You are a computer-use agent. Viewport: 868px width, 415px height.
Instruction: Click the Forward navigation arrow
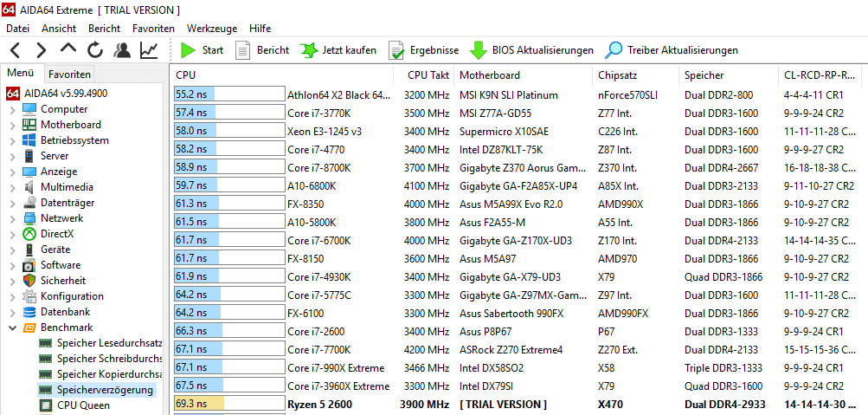(x=42, y=50)
